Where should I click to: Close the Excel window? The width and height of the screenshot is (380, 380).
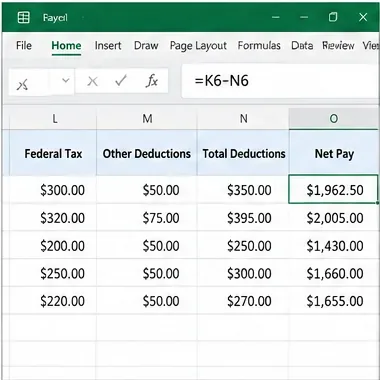click(363, 17)
